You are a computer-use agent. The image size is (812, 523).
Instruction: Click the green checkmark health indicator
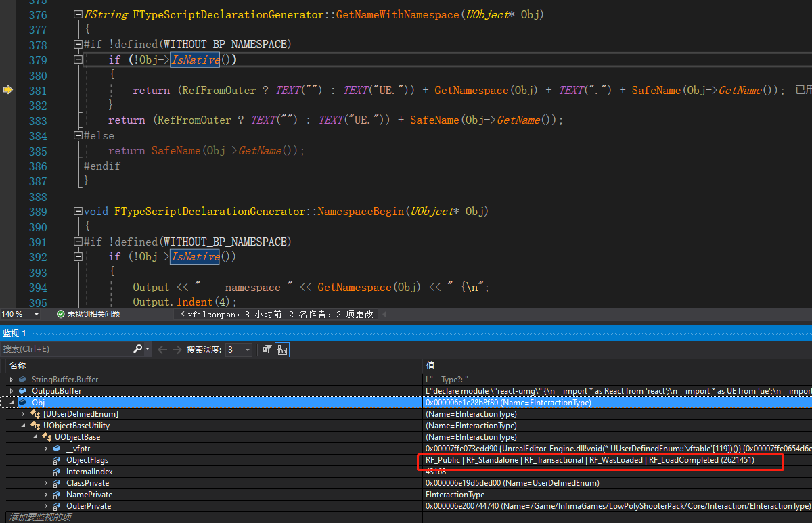pyautogui.click(x=62, y=314)
